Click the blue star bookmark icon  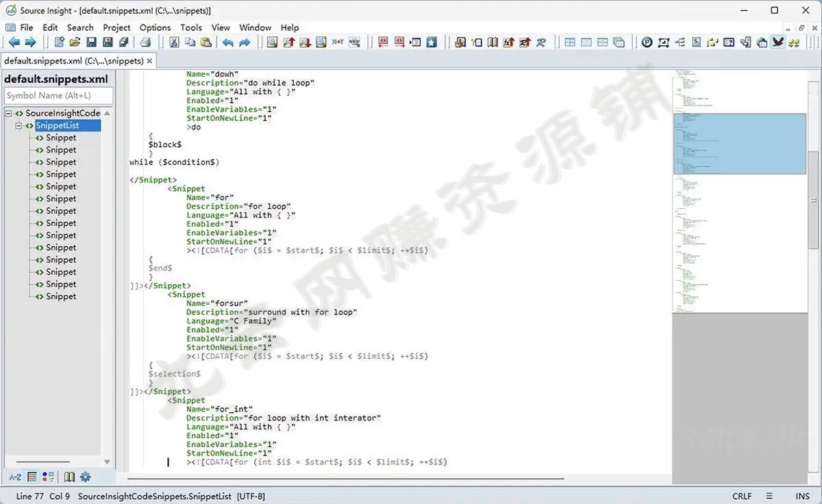(432, 42)
